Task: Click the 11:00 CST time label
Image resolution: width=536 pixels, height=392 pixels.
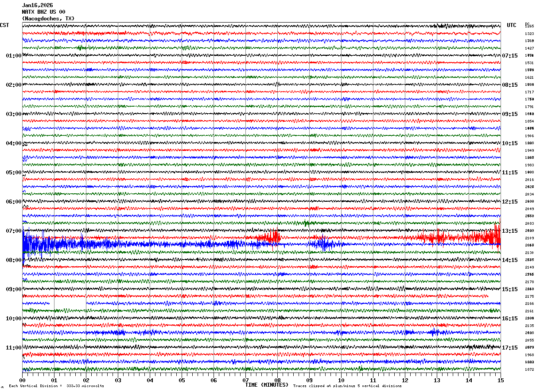Action: [x=14, y=348]
